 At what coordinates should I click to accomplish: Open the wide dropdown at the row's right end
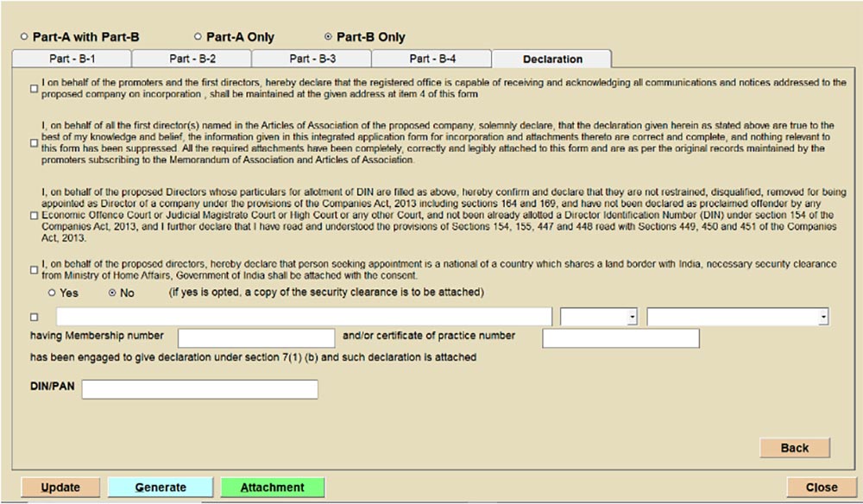coord(823,317)
